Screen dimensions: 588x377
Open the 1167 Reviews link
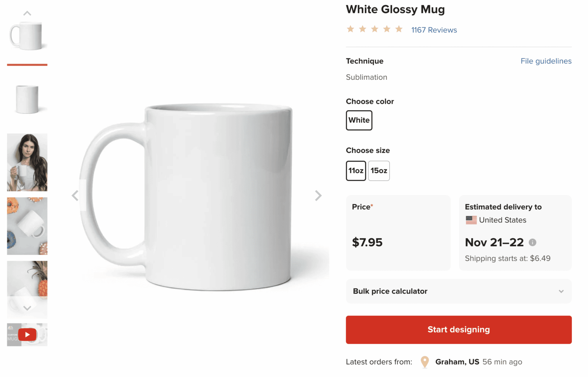coord(434,30)
